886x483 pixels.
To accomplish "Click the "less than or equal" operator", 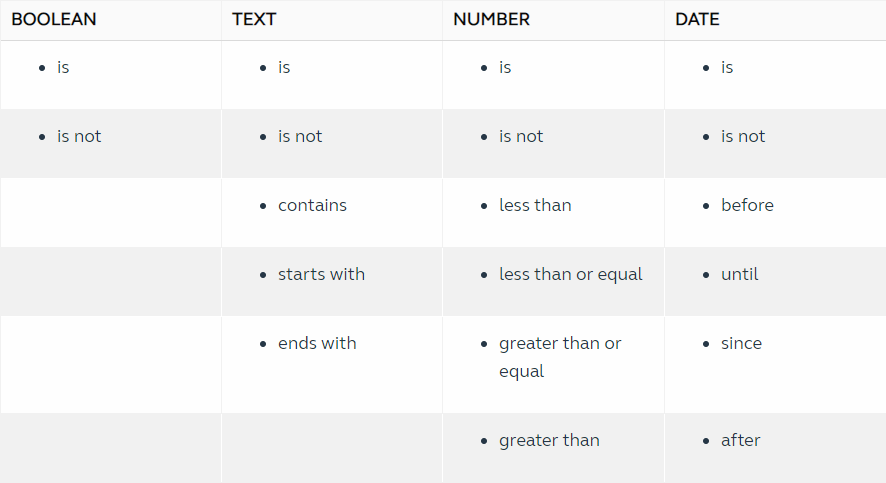I will pos(571,275).
